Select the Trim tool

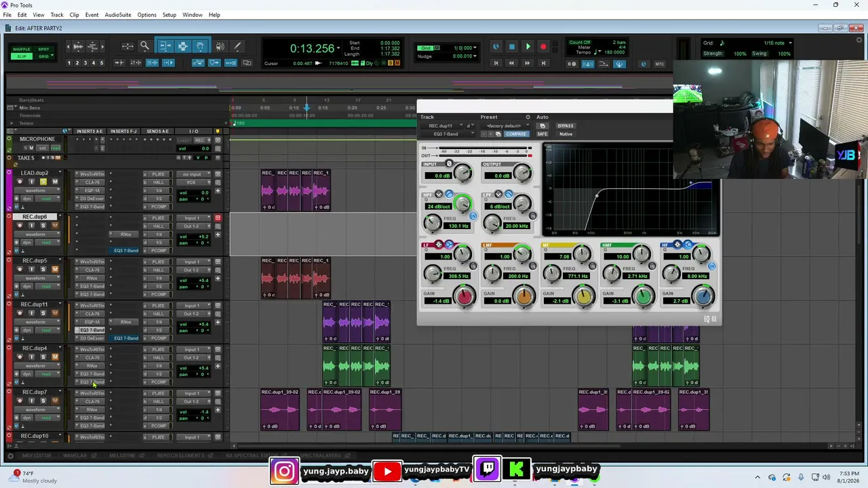coord(165,46)
